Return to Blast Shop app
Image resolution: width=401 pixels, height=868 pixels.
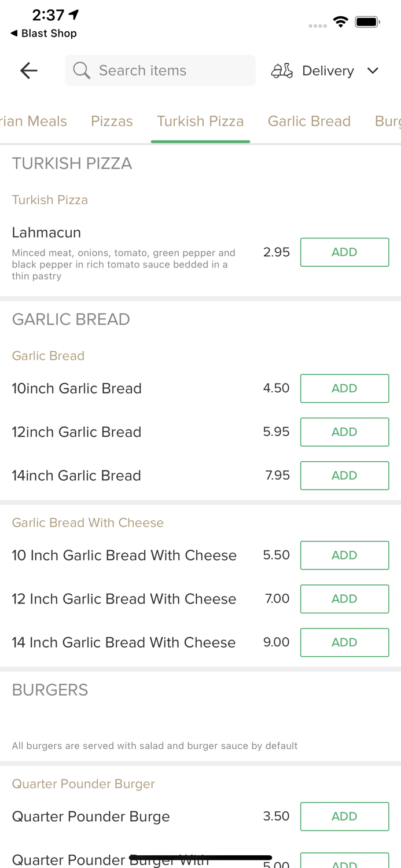click(43, 34)
